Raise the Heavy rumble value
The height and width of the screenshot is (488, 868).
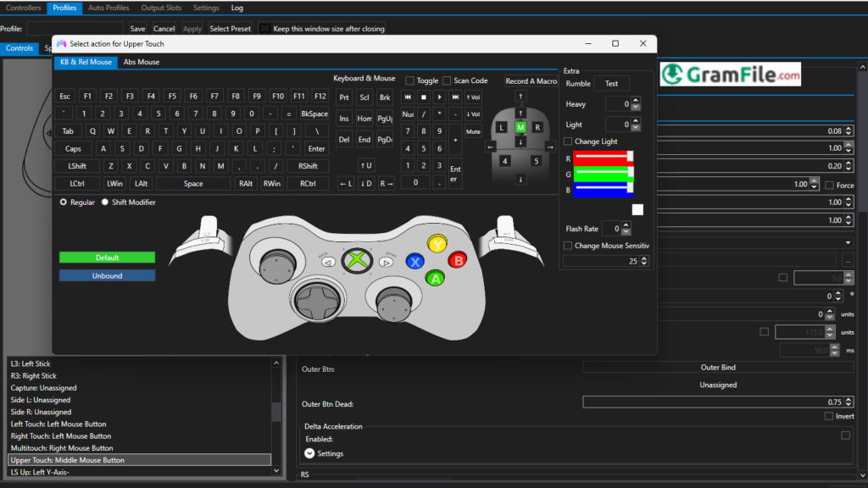[x=637, y=100]
